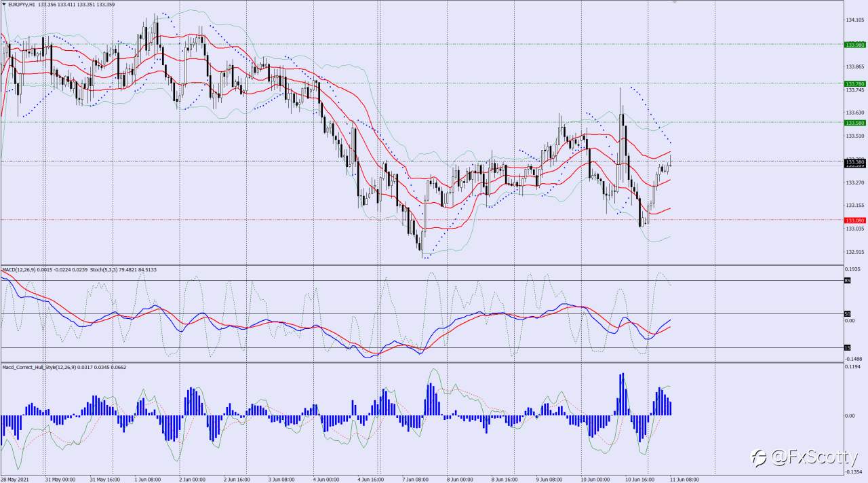The width and height of the screenshot is (868, 483).
Task: Select the red 133.080 level label
Action: point(854,220)
